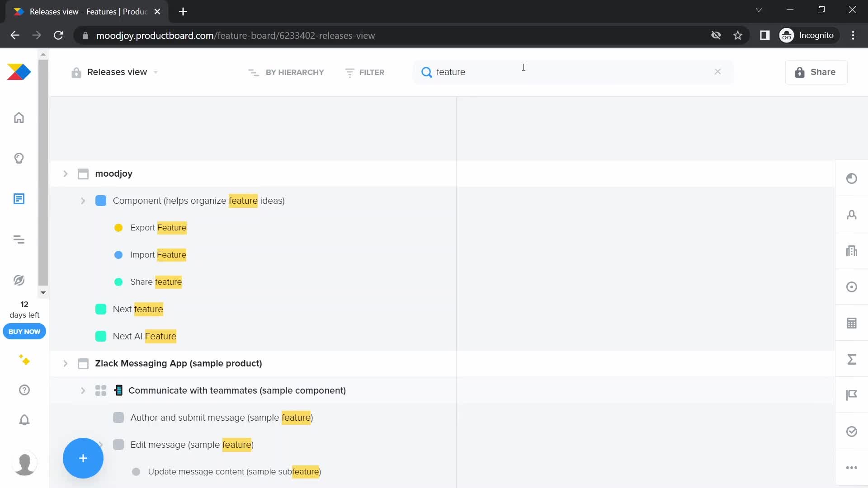Open the Features board sidebar icon
The image size is (868, 488).
[x=19, y=199]
